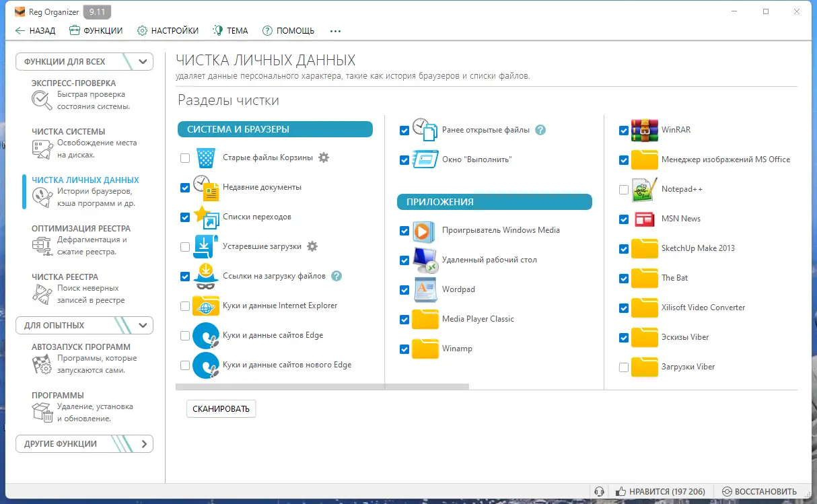Click the horizontal scrollbar under the cleanup list
Image resolution: width=817 pixels, height=504 pixels.
click(322, 387)
